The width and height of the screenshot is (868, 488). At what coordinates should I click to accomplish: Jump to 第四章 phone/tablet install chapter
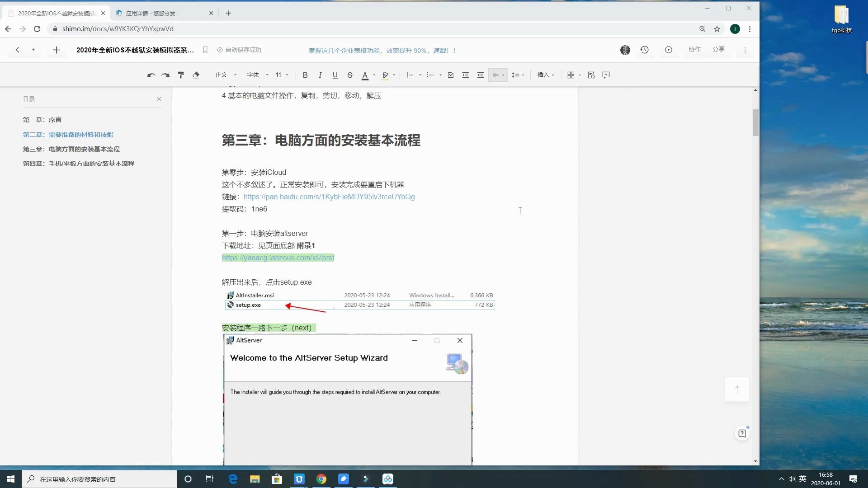pos(79,164)
